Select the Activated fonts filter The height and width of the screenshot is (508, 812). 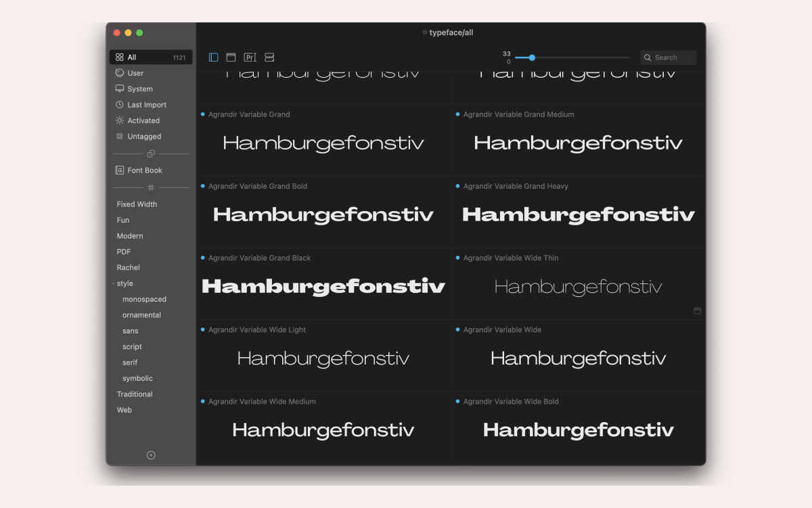[142, 120]
